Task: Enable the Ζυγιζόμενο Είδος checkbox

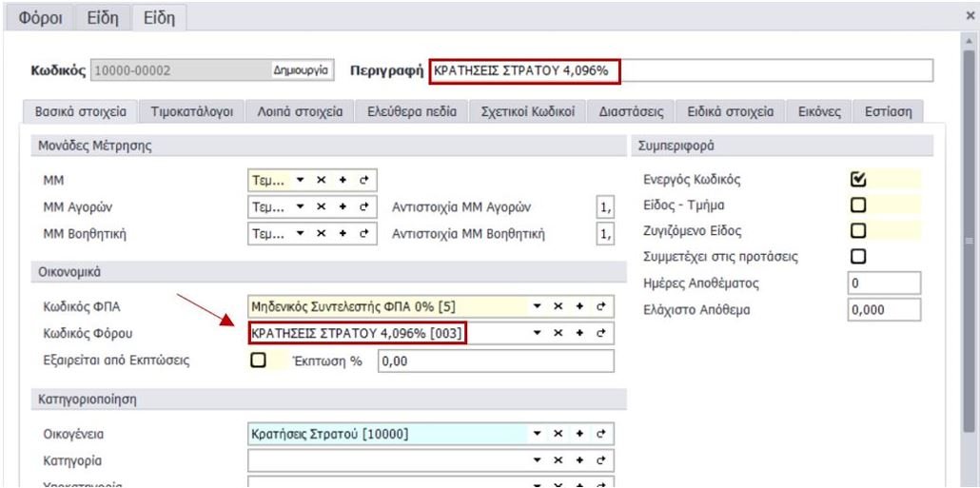Action: coord(856,230)
